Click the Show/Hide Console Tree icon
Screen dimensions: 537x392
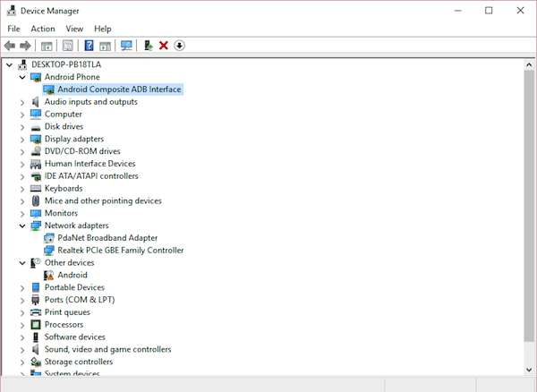[x=47, y=46]
